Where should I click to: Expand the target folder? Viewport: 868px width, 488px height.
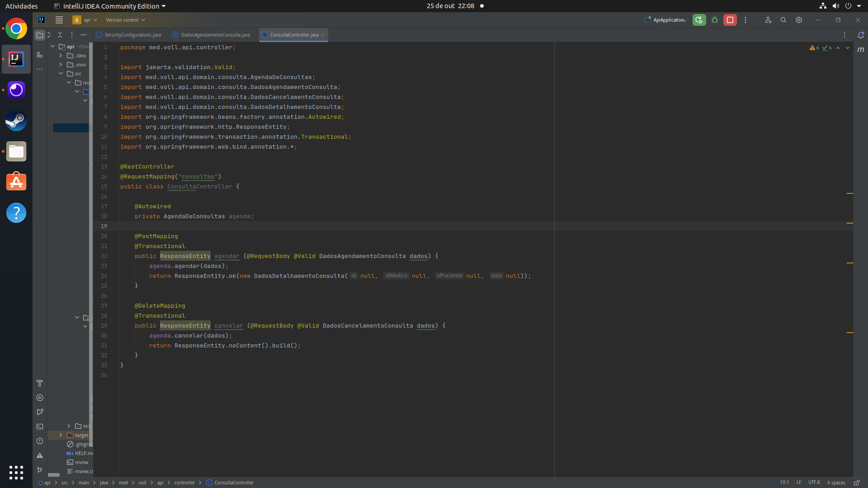coord(61,435)
